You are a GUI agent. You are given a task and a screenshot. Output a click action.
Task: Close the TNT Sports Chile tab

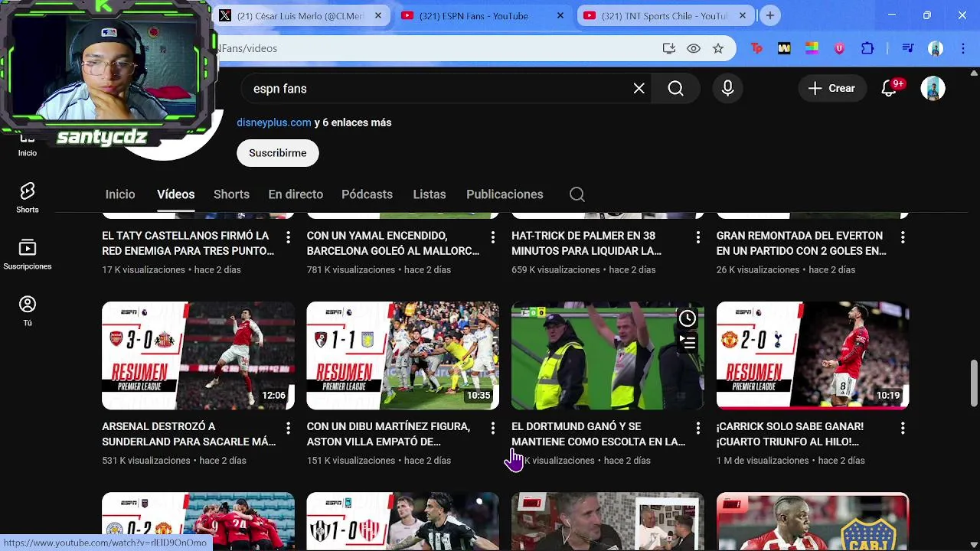coord(743,15)
